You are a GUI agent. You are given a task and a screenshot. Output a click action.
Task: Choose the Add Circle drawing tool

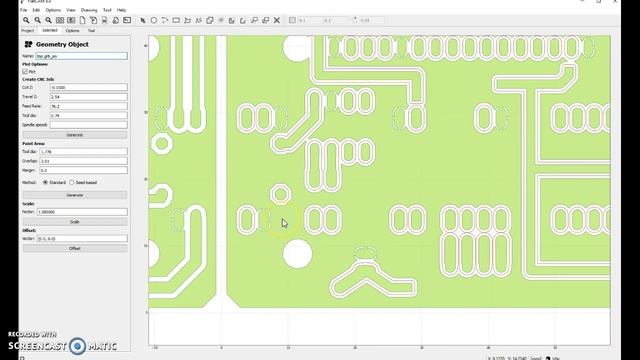click(153, 20)
